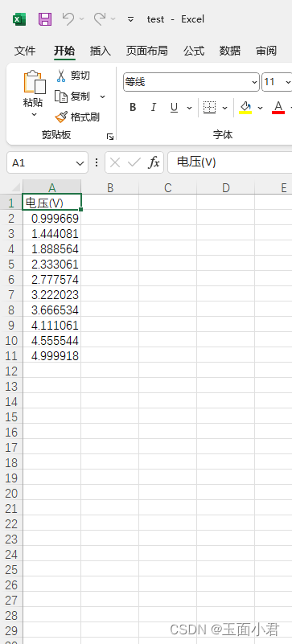The image size is (292, 644).
Task: Expand the Name Box dropdown arrow
Action: [x=80, y=163]
